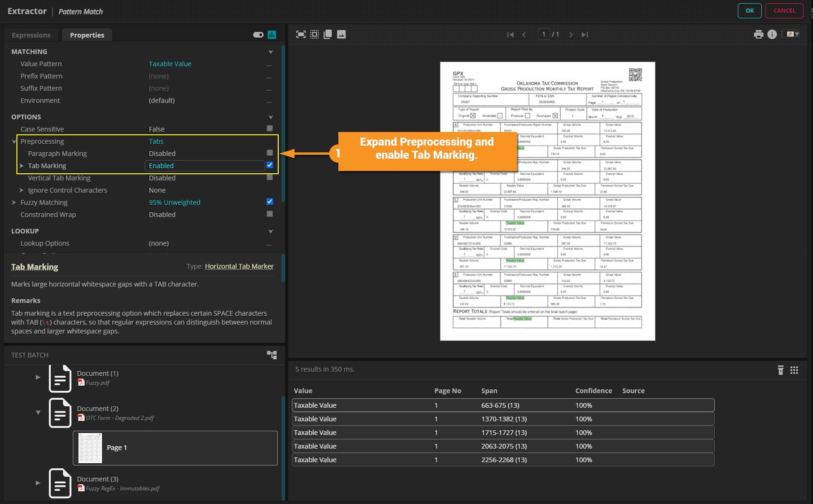Click the flashlight icon in results panel
813x504 pixels.
[780, 370]
